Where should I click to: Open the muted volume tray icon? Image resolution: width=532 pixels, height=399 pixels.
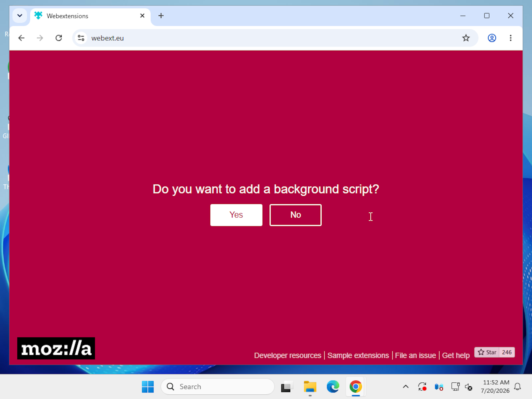click(468, 387)
